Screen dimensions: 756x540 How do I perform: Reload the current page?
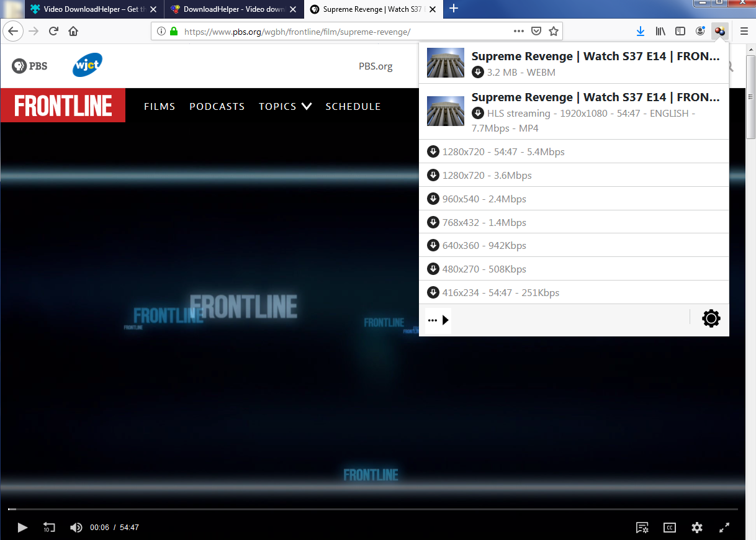click(53, 31)
